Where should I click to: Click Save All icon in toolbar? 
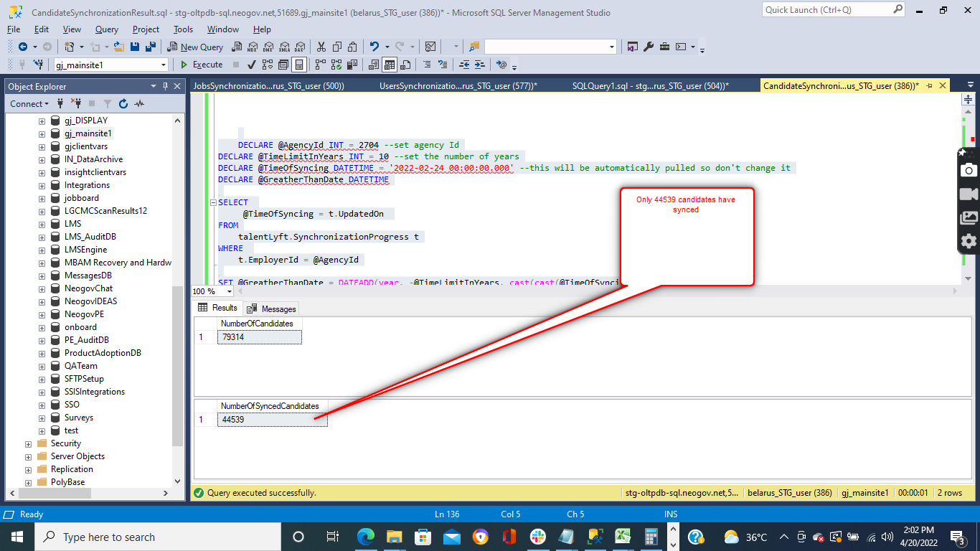click(151, 47)
